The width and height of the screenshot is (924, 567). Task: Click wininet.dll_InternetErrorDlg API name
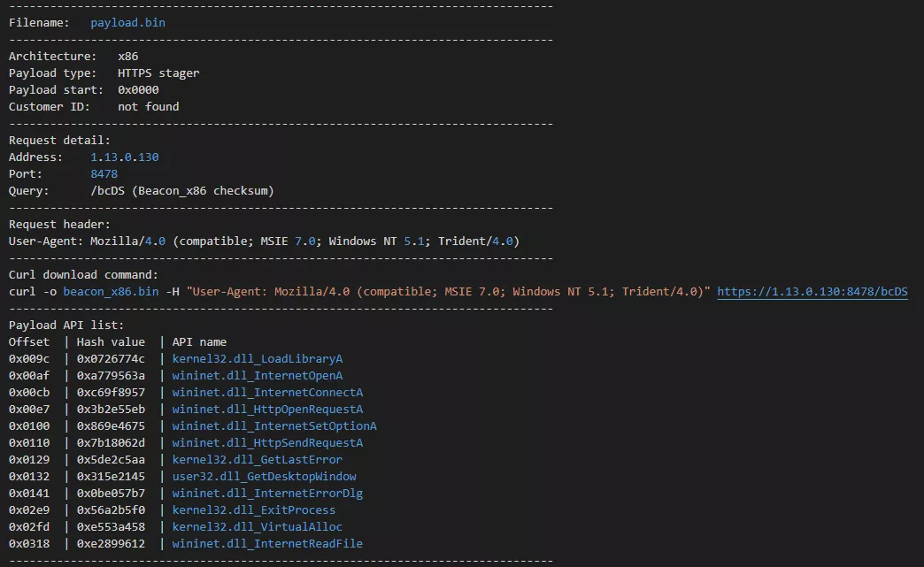267,494
